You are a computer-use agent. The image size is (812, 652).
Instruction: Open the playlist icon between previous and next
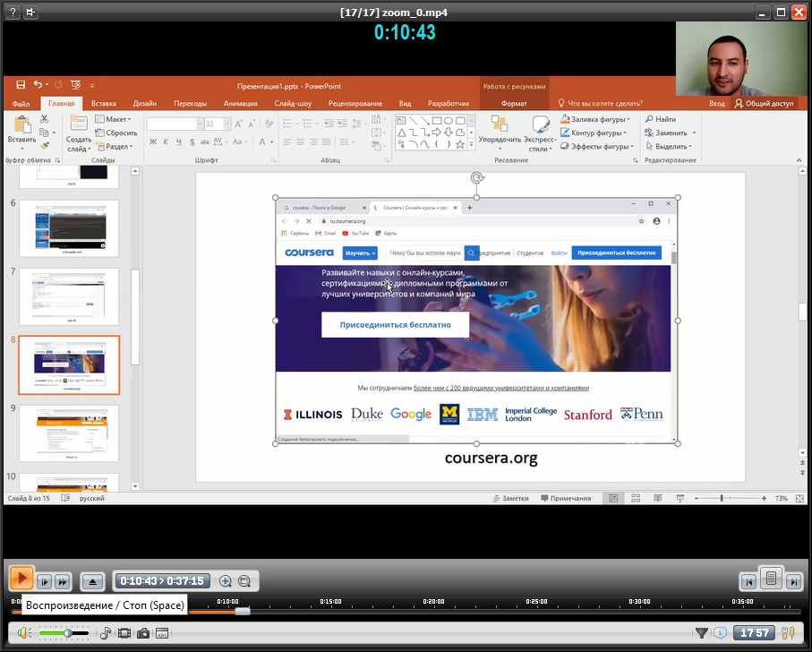click(771, 578)
